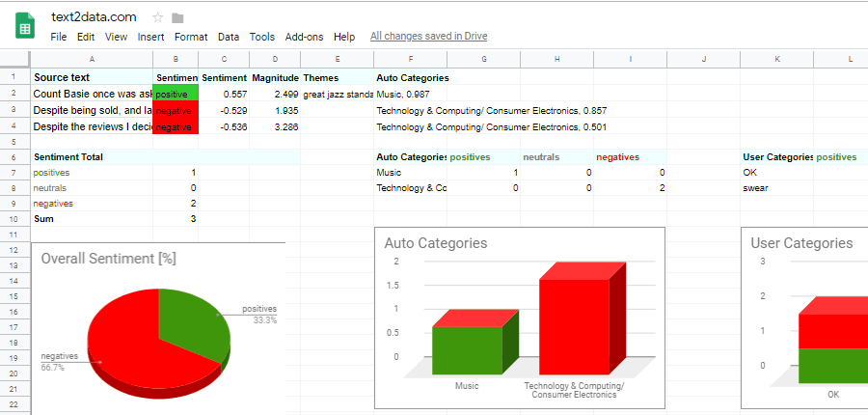Move document with the folder icon
This screenshot has width=868, height=415.
coord(177,18)
